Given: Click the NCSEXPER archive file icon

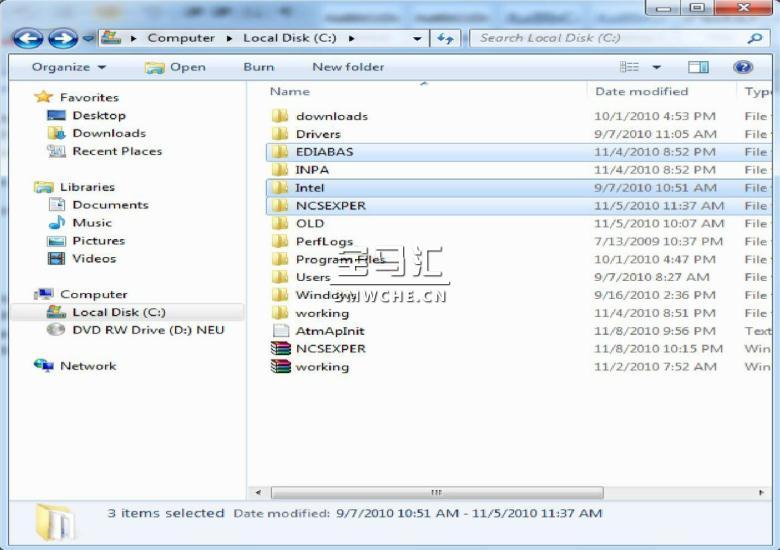Looking at the screenshot, I should tap(281, 349).
